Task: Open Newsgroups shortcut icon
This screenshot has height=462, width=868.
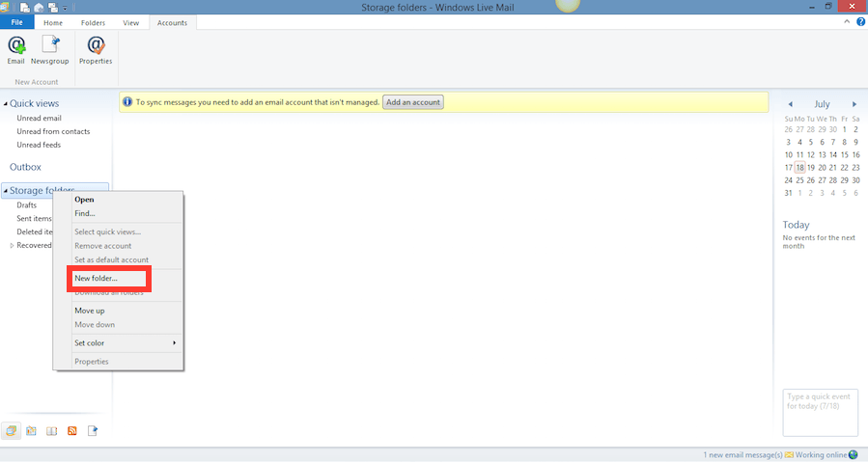Action: point(93,430)
